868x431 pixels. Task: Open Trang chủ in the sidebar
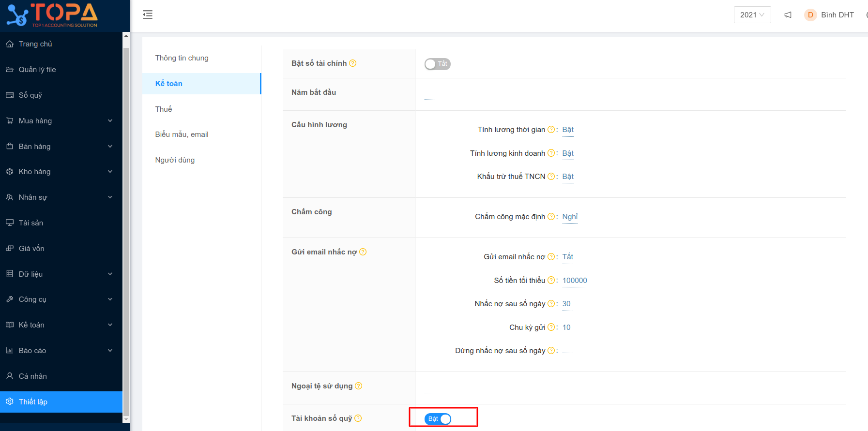click(61, 44)
